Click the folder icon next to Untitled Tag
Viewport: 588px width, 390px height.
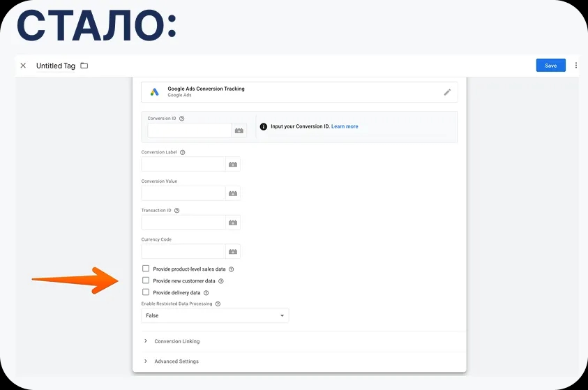[x=84, y=66]
